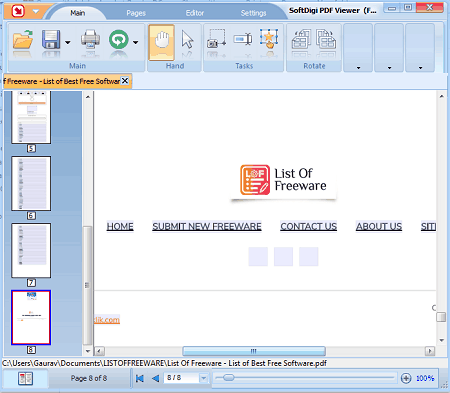Screen dimensions: 450x393
Task: Open page 6 thumbnail
Action: 31,183
